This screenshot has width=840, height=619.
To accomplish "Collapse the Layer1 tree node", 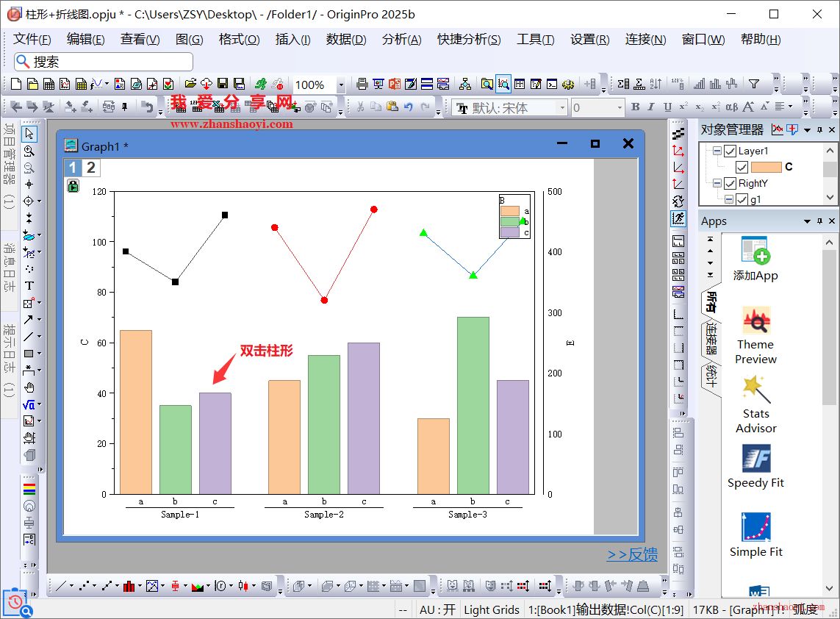I will (717, 151).
